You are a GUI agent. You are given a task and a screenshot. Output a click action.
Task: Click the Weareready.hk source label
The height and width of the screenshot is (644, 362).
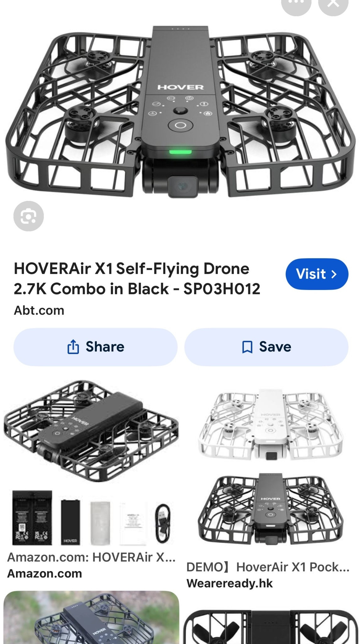[x=230, y=583]
